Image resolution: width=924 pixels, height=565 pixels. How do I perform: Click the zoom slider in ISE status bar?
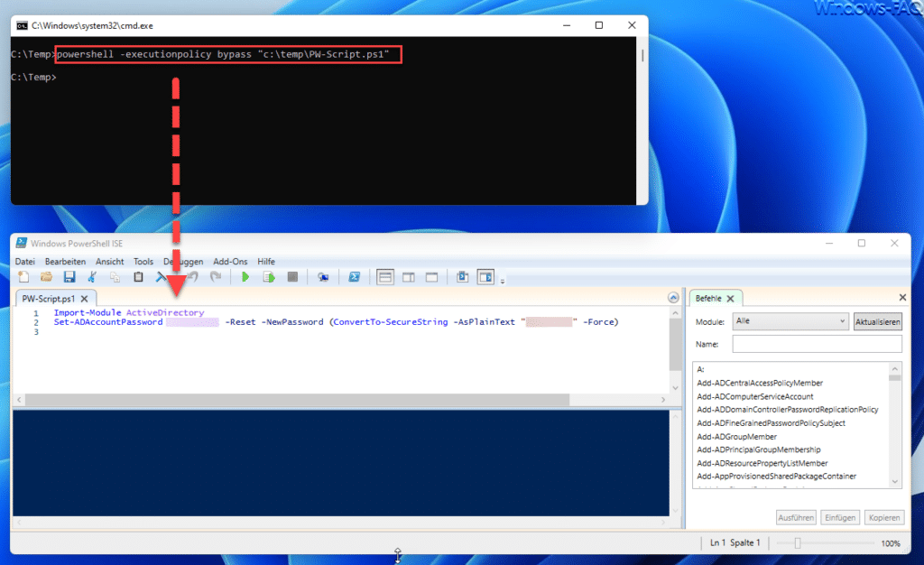click(798, 543)
